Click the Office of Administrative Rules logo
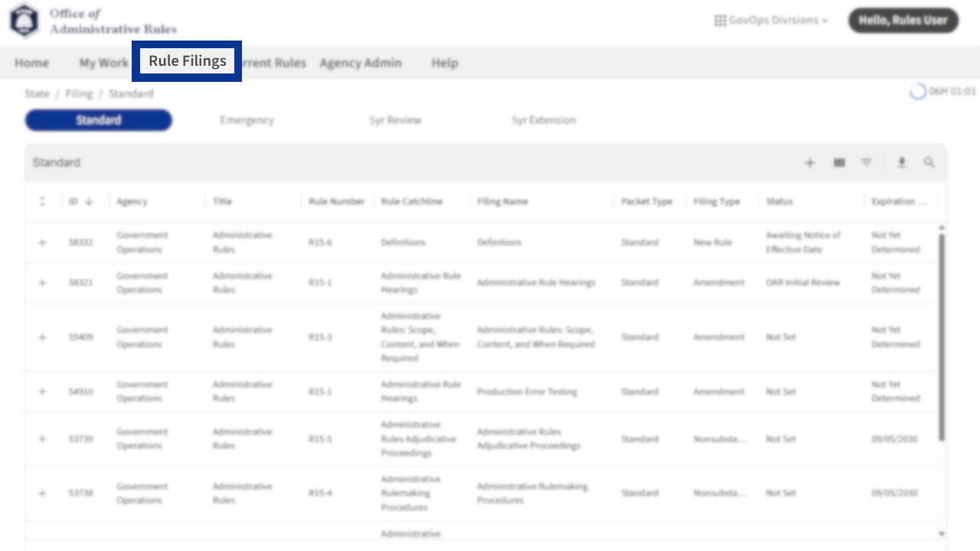 point(93,21)
